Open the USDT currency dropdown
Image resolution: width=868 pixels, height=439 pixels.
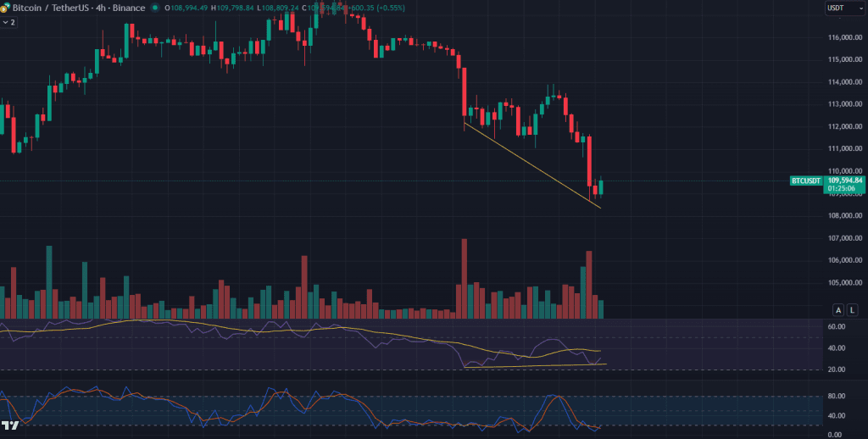(x=840, y=8)
